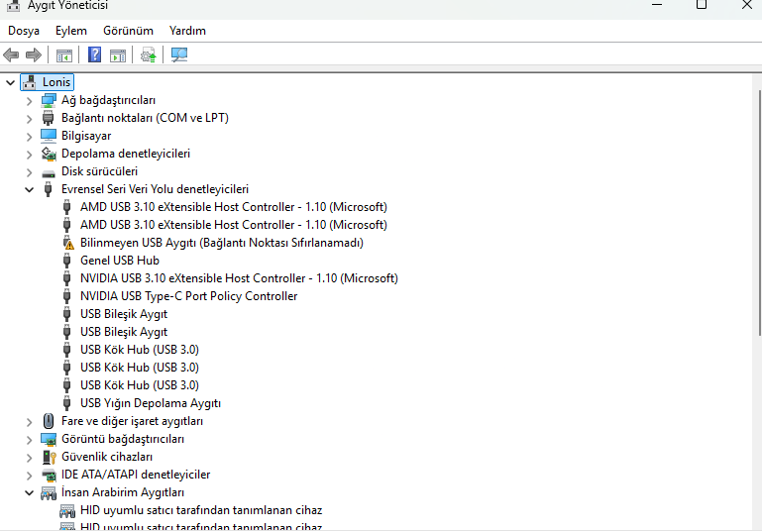Expand the Ağ bağdaştırıcıları node
The image size is (762, 532).
[29, 101]
